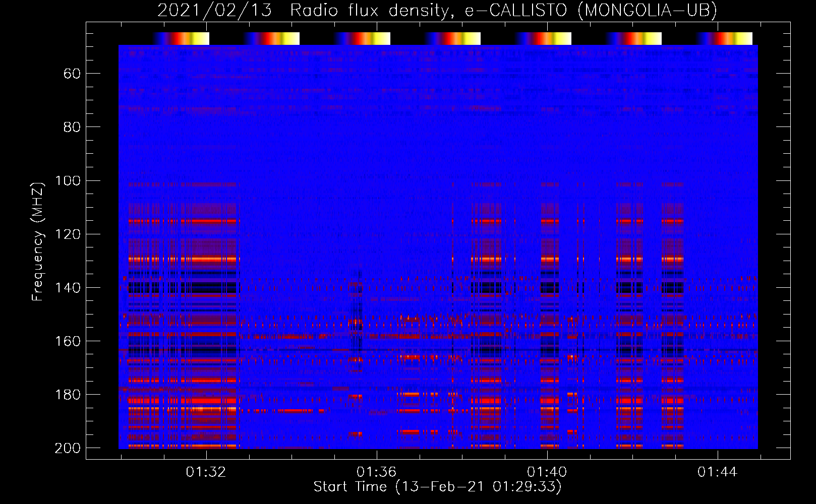Click the 200 frequency tick label
The image size is (816, 504).
(x=68, y=448)
